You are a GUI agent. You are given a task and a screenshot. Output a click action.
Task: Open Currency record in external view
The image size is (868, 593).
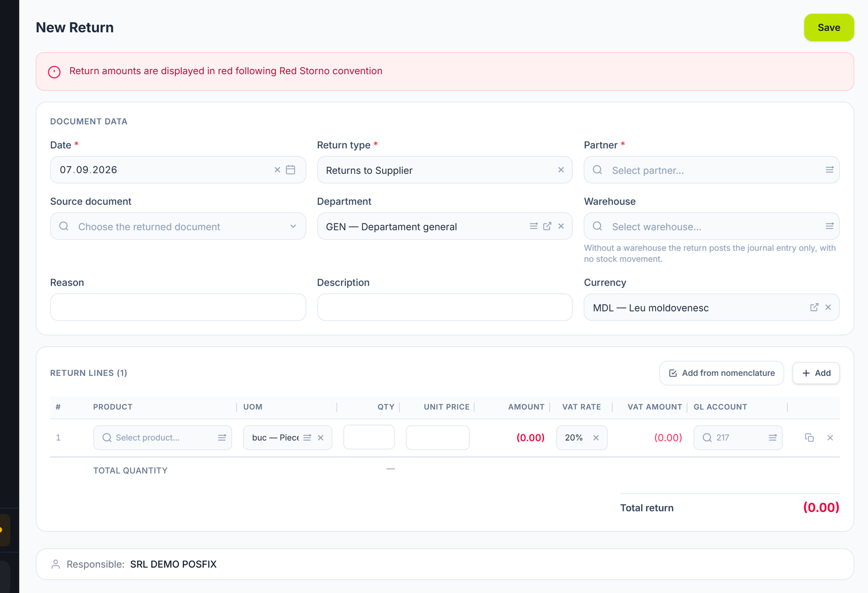coord(814,307)
